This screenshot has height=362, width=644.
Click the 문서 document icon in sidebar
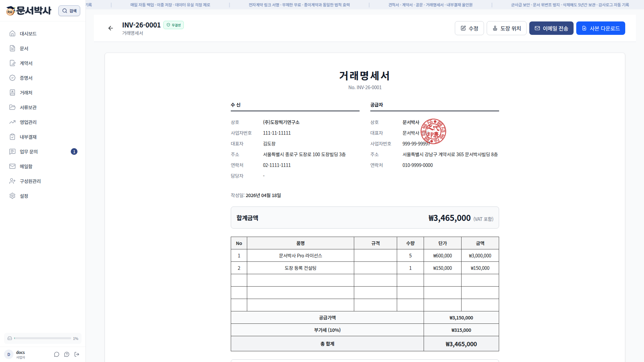12,48
